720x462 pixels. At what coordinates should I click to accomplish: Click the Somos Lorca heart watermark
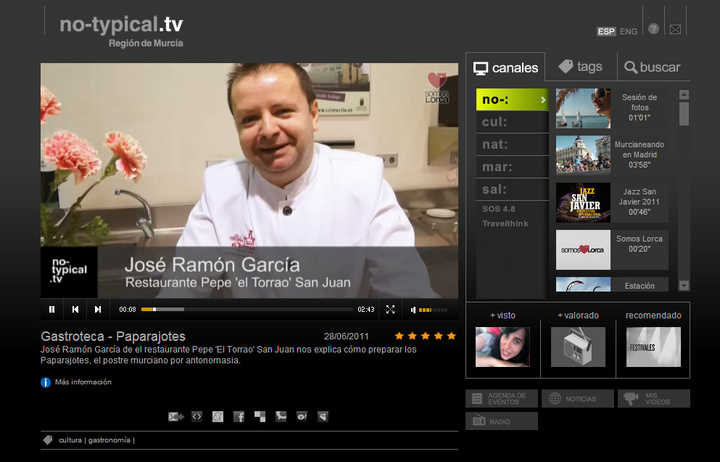437,87
